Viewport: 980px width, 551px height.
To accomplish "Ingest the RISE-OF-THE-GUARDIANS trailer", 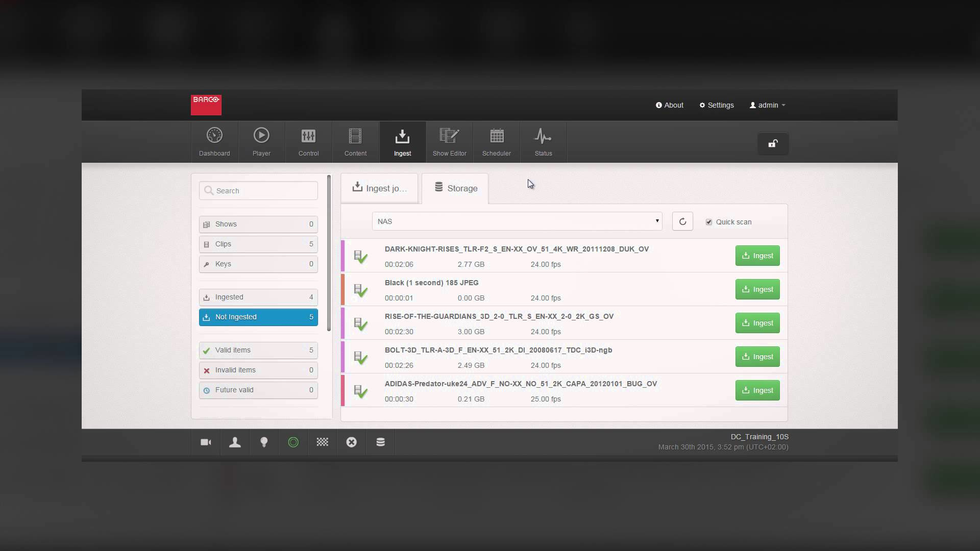I will pyautogui.click(x=757, y=323).
